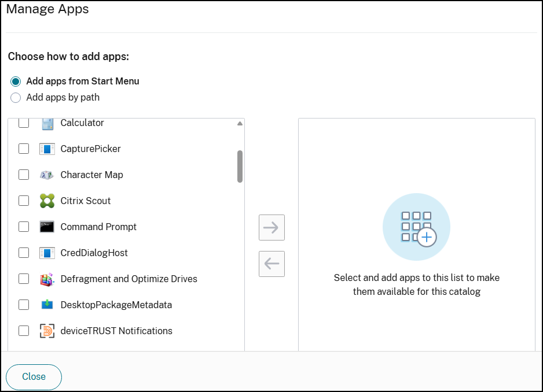543x392 pixels.
Task: Click the deviceTRUST Notifications icon
Action: [47, 331]
